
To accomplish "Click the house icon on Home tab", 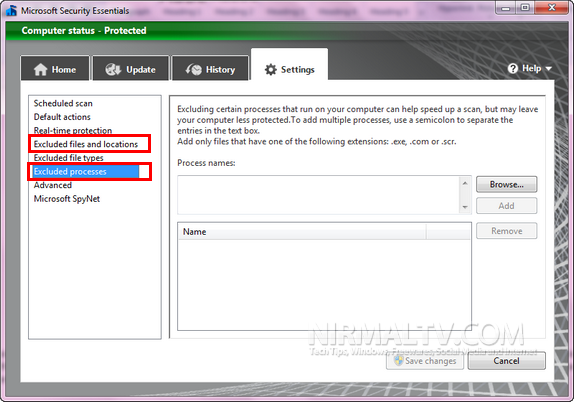I will coord(41,69).
